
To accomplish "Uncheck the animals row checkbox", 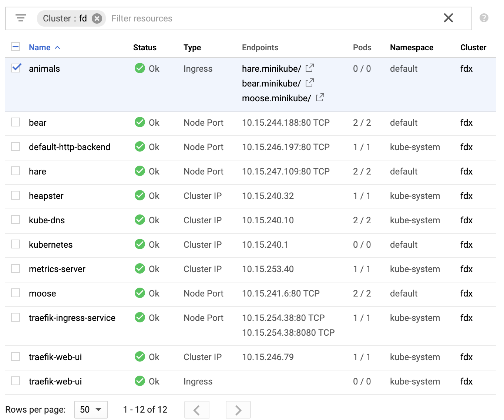I will coord(16,68).
